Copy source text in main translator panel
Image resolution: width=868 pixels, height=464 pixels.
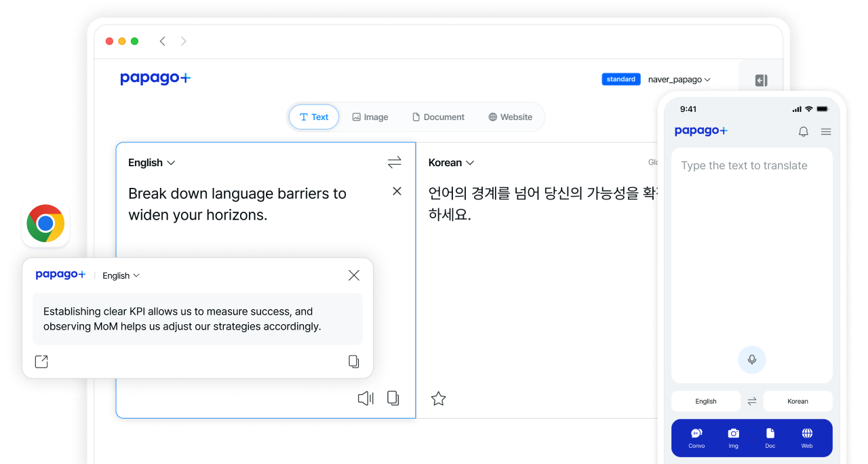[x=393, y=398]
